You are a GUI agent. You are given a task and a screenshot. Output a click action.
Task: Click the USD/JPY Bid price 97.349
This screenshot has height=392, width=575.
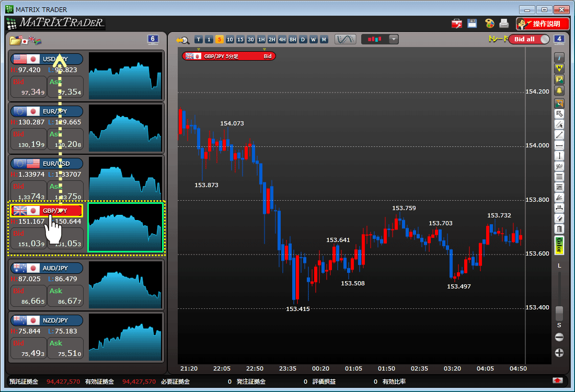click(29, 87)
